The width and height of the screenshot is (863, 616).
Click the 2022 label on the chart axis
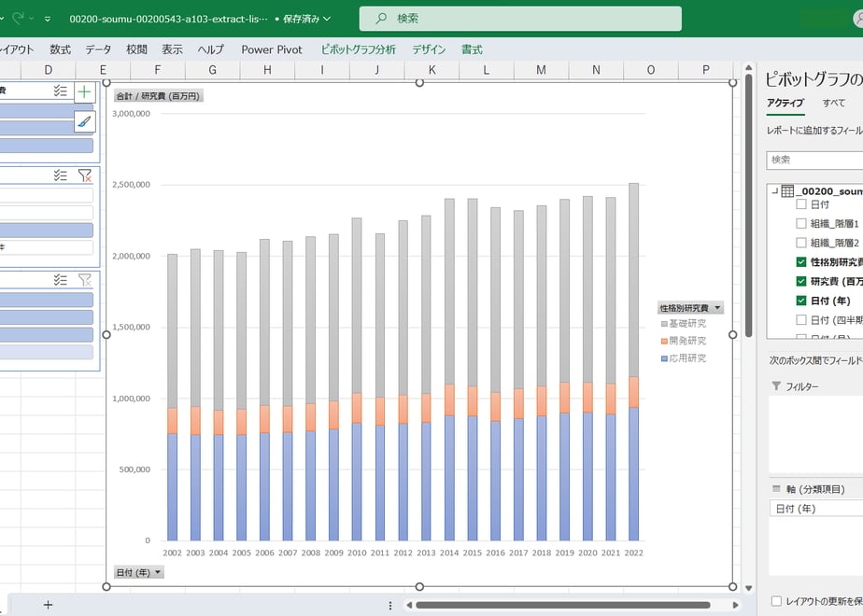pyautogui.click(x=633, y=553)
